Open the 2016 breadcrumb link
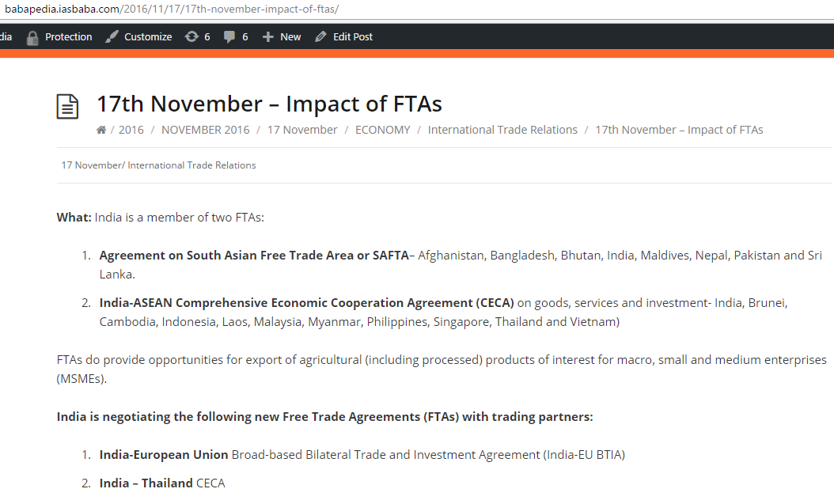834x504 pixels. tap(131, 130)
